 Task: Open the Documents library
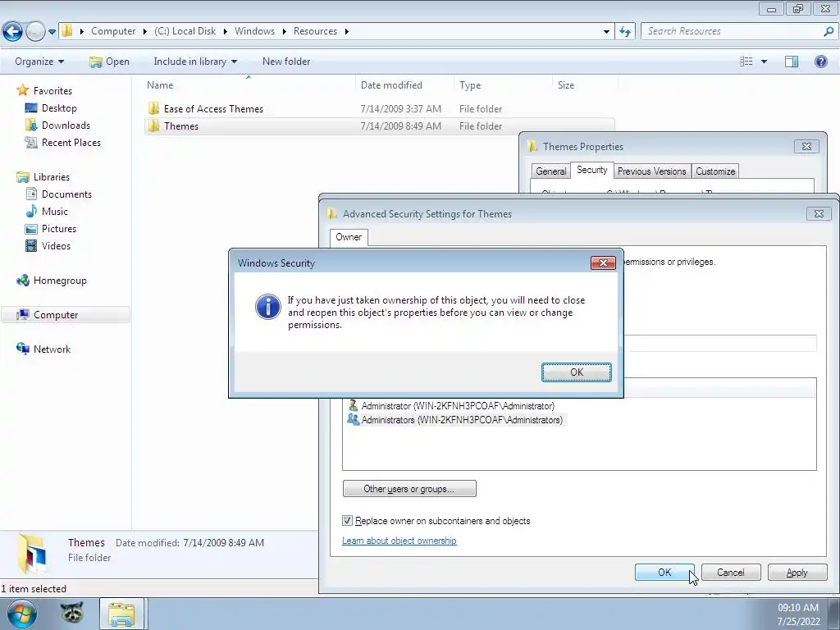click(58, 194)
